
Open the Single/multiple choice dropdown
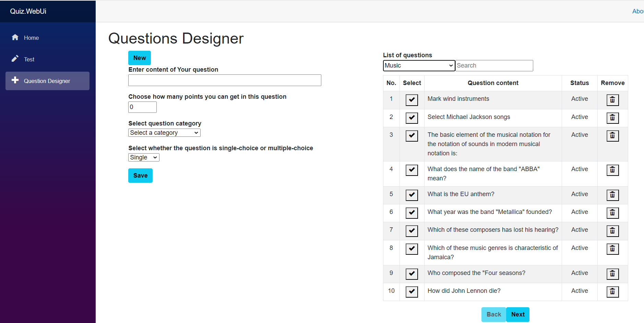(144, 157)
